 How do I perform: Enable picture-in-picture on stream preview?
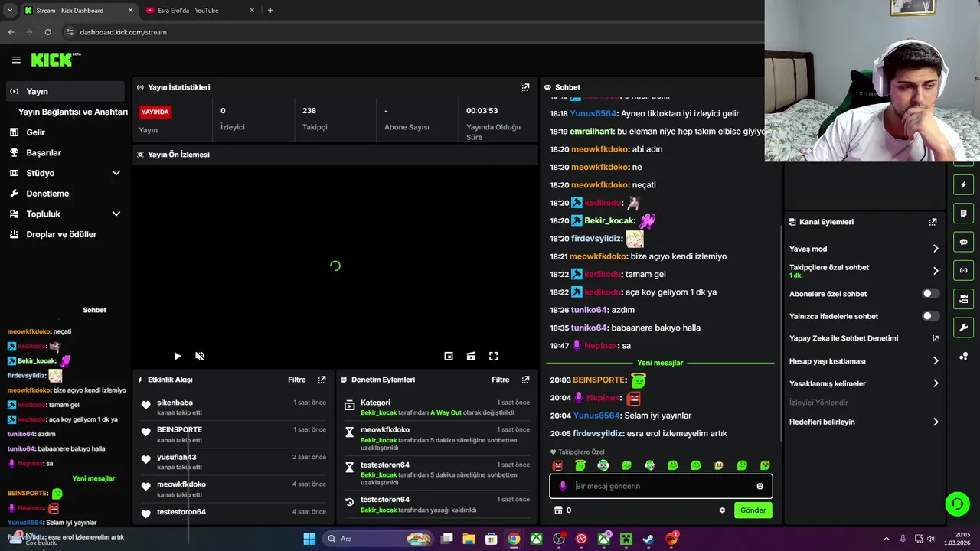(x=449, y=356)
